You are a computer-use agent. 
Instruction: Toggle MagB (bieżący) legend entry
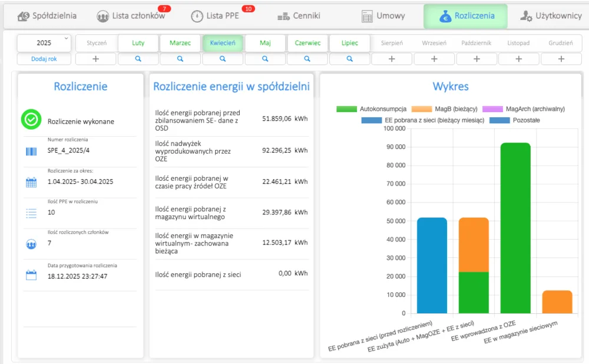point(444,109)
